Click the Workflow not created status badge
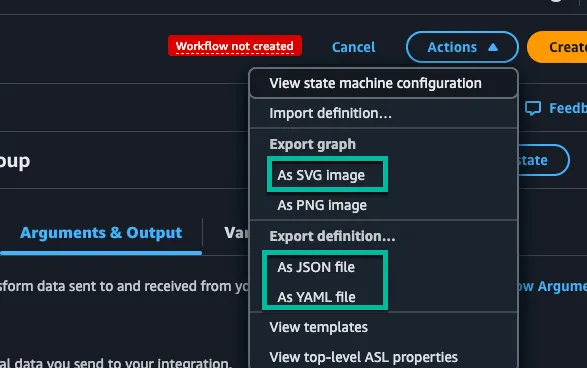Viewport: 587px width, 368px height. tap(235, 46)
